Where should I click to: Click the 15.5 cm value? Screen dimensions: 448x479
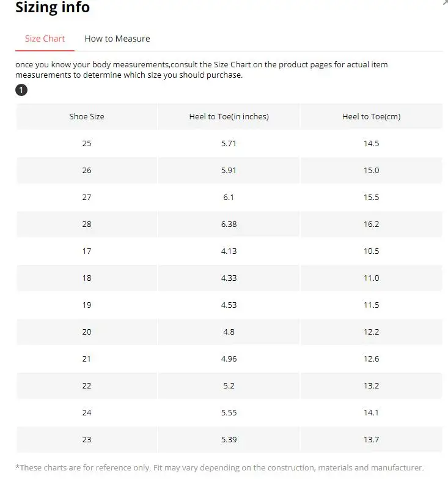coord(371,197)
